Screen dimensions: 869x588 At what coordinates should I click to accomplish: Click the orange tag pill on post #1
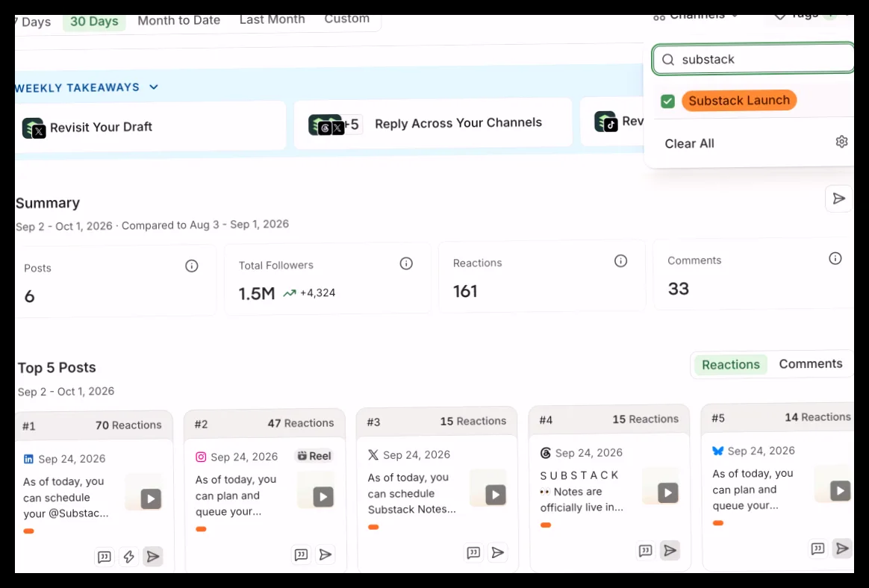tap(29, 531)
